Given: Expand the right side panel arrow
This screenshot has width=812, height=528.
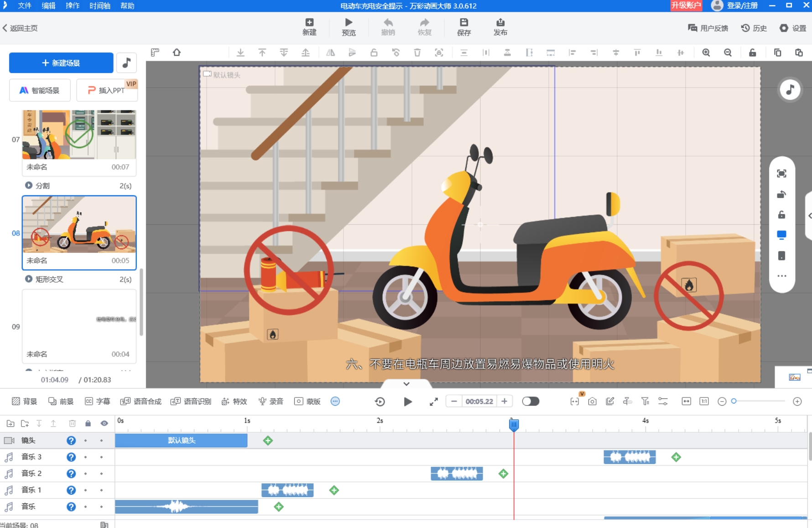Looking at the screenshot, I should tap(809, 215).
